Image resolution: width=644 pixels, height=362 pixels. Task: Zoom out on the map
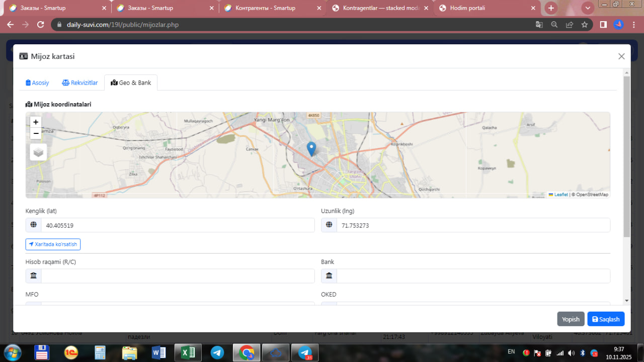(36, 133)
